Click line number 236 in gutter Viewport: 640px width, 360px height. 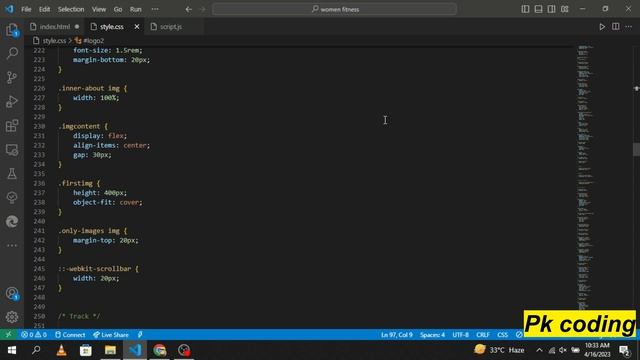tap(39, 183)
